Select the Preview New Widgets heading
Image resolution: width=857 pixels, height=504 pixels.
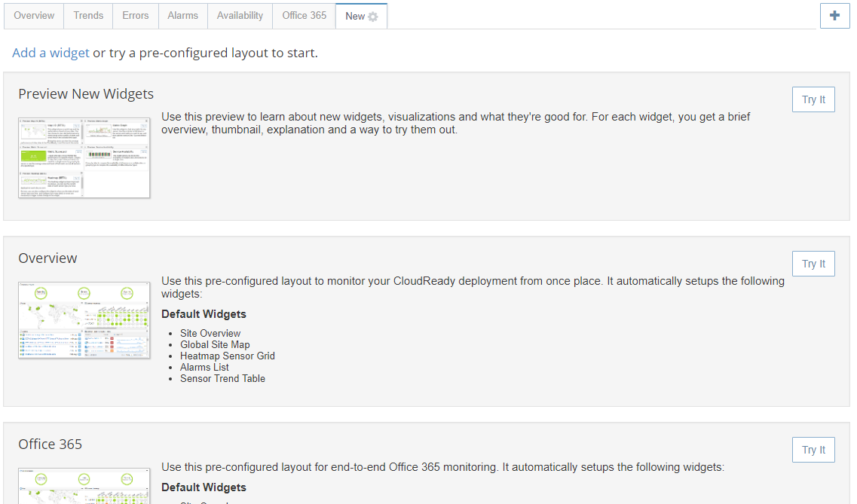(86, 94)
